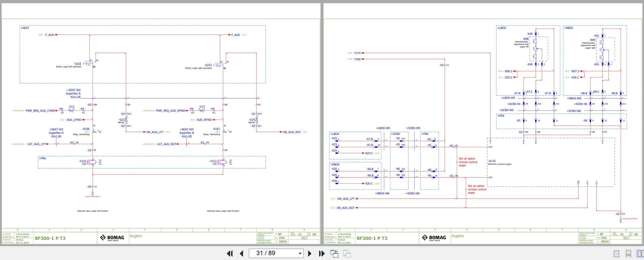Click ON_AUG_LFT label at page 32 bottom

click(x=346, y=199)
